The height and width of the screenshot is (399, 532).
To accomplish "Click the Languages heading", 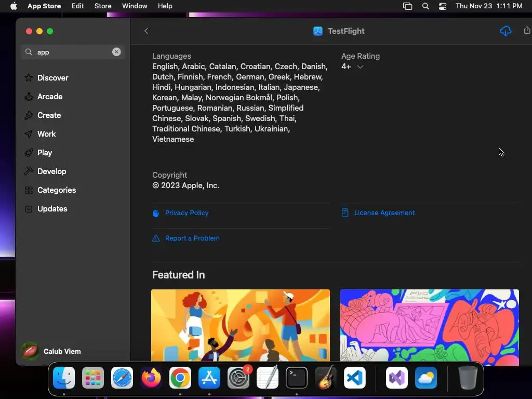I will click(x=171, y=56).
